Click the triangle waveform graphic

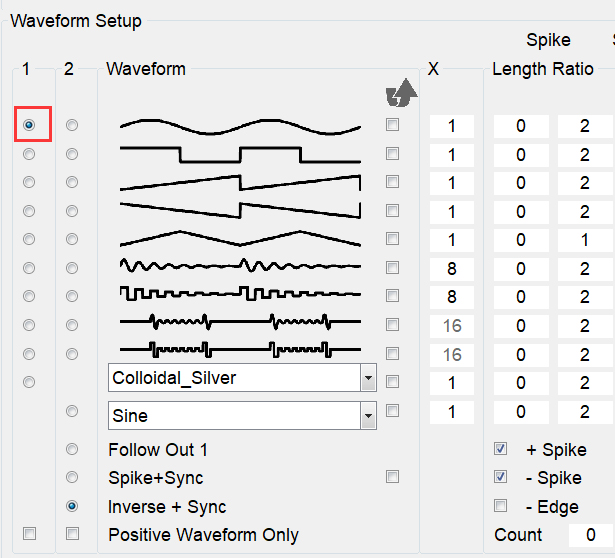[x=240, y=239]
